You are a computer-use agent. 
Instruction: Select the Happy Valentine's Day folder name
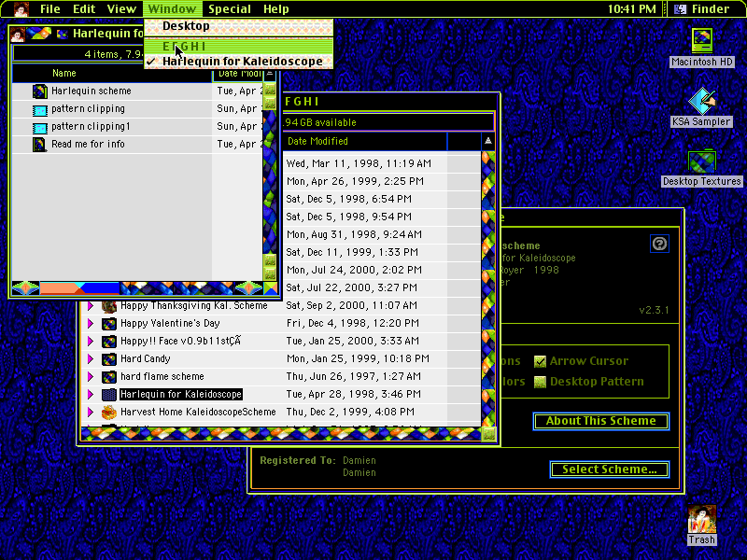click(x=170, y=324)
